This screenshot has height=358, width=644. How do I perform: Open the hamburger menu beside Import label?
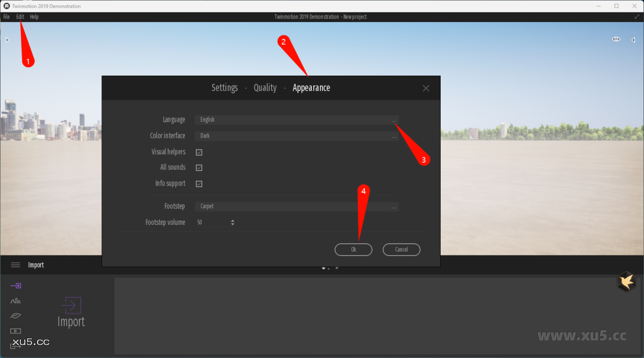15,264
